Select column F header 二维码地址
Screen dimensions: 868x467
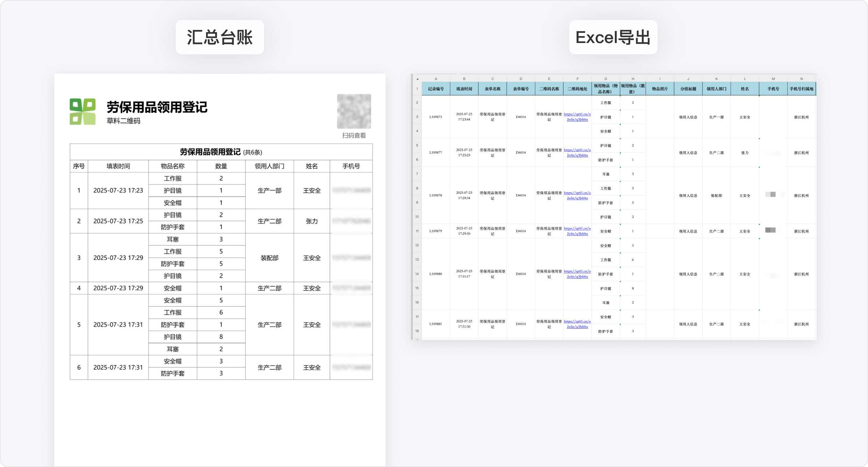pyautogui.click(x=577, y=88)
